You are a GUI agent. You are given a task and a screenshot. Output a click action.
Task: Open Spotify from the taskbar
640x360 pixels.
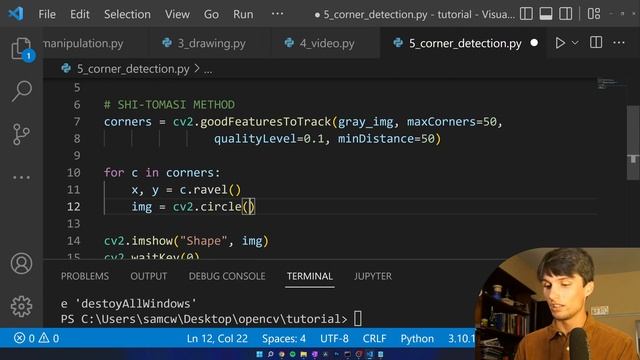(292, 354)
